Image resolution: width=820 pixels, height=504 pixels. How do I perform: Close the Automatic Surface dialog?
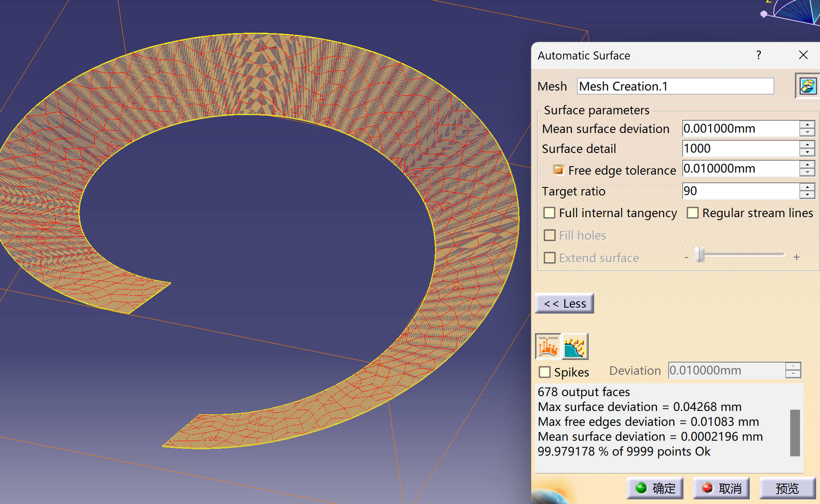pos(803,55)
